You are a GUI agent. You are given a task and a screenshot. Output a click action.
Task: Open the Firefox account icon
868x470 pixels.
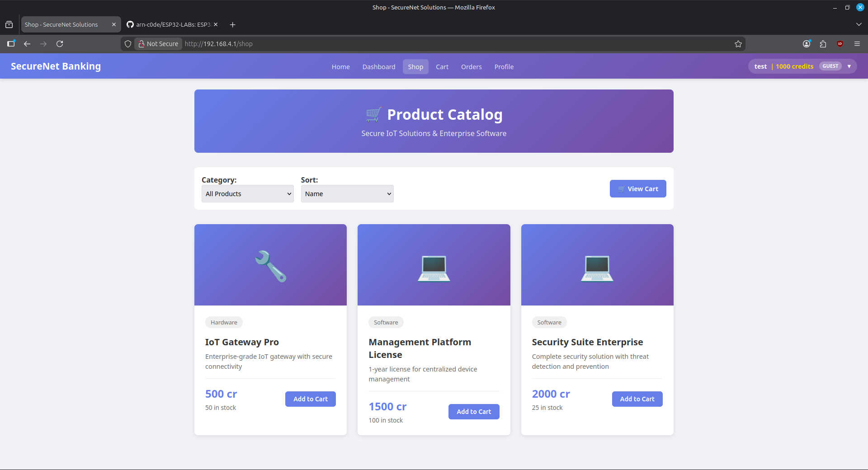(x=807, y=44)
